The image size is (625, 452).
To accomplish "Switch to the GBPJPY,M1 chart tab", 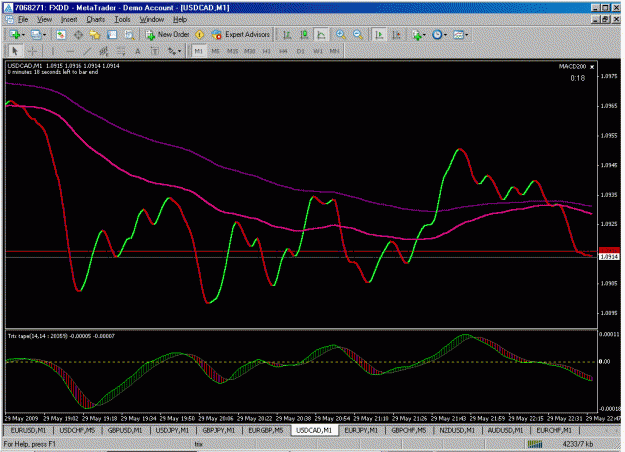I will [x=219, y=430].
